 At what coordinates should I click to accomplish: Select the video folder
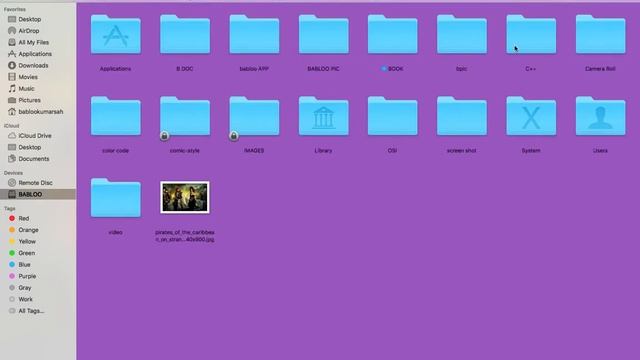tap(116, 198)
